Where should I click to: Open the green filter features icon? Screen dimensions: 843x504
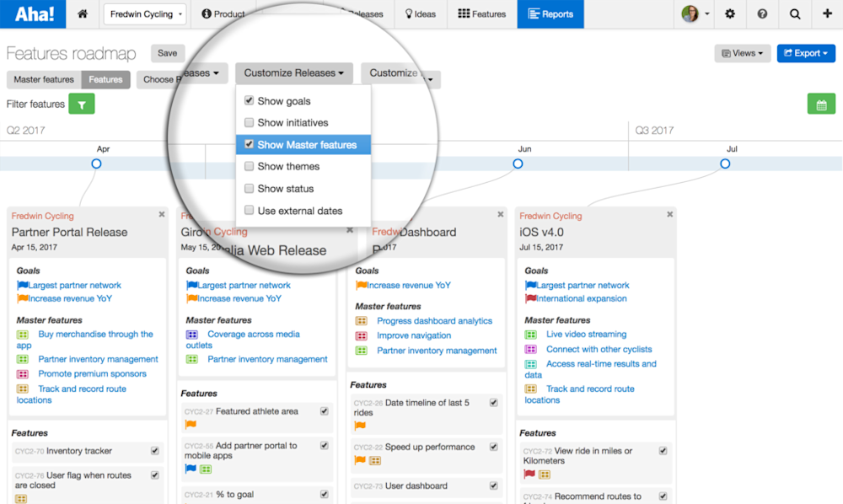pos(81,104)
